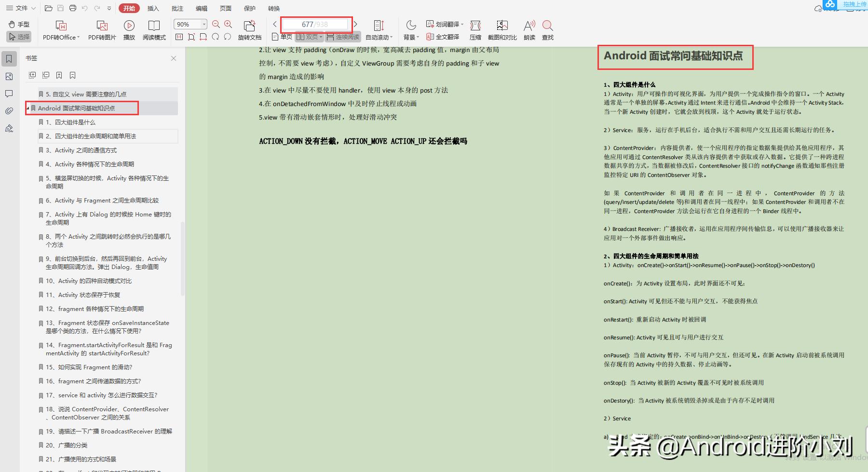This screenshot has width=868, height=472.
Task: Switch to 单页 single page view
Action: 282,37
